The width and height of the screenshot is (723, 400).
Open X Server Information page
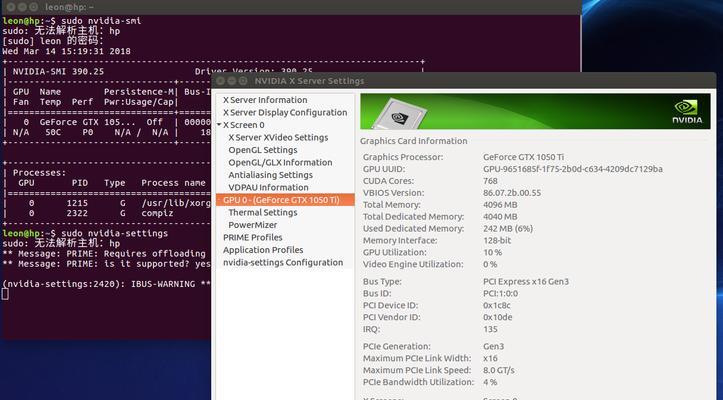pos(265,100)
